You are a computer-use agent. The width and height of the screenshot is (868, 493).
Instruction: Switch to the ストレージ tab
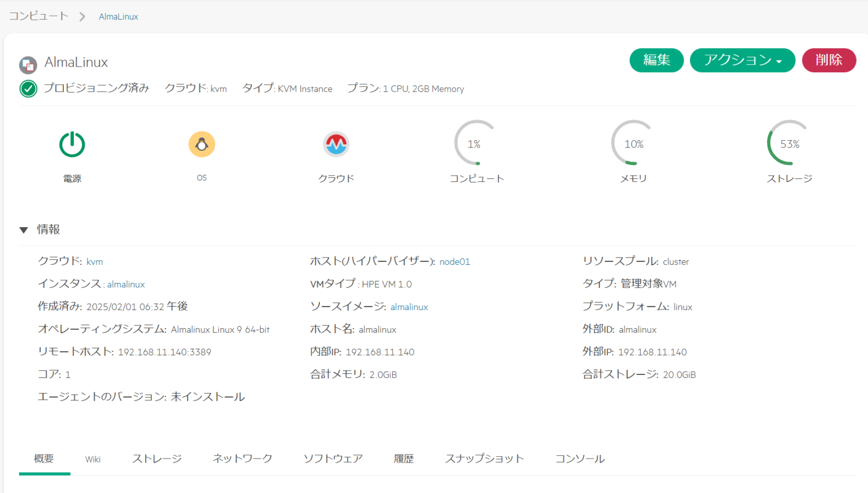tap(157, 459)
